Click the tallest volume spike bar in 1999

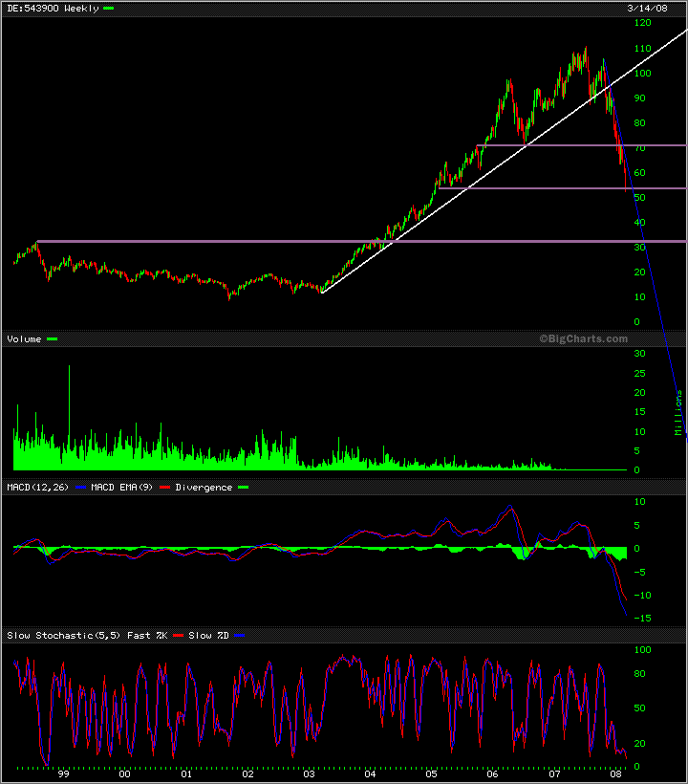coord(69,418)
